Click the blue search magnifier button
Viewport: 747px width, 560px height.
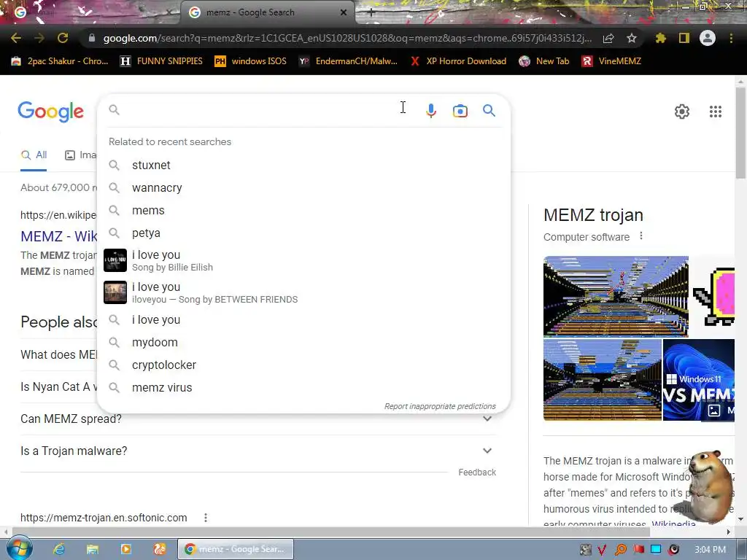489,111
